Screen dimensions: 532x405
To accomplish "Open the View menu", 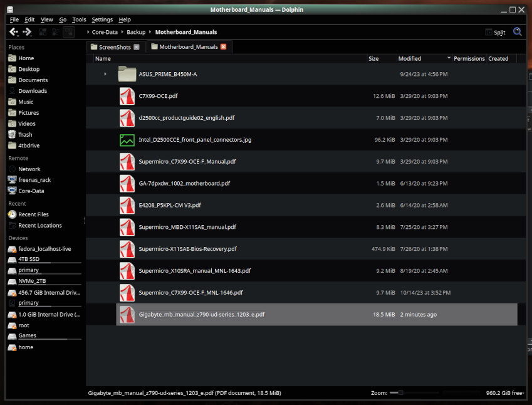I will click(47, 19).
